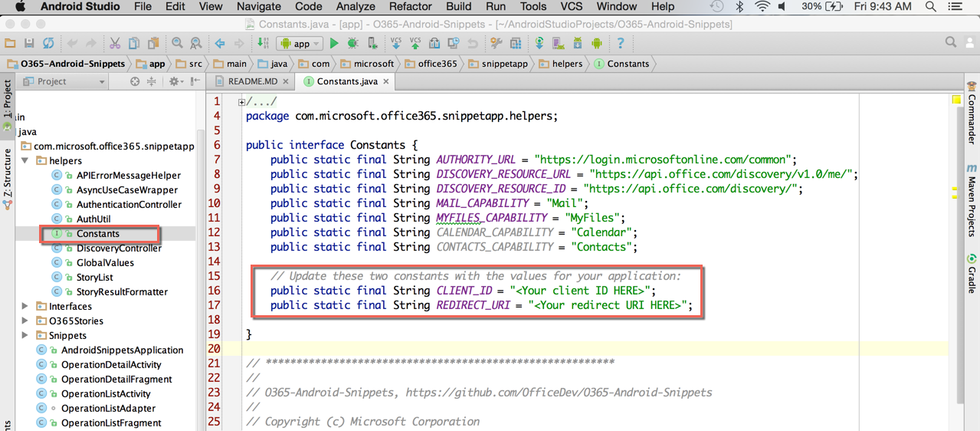Click Scroll from Source crosshair icon
The width and height of the screenshot is (980, 431).
pyautogui.click(x=135, y=81)
